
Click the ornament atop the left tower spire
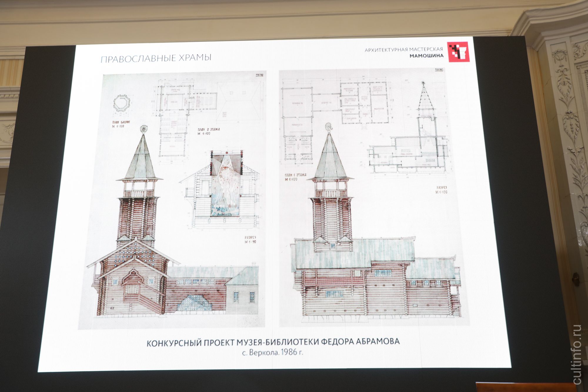pyautogui.click(x=144, y=129)
